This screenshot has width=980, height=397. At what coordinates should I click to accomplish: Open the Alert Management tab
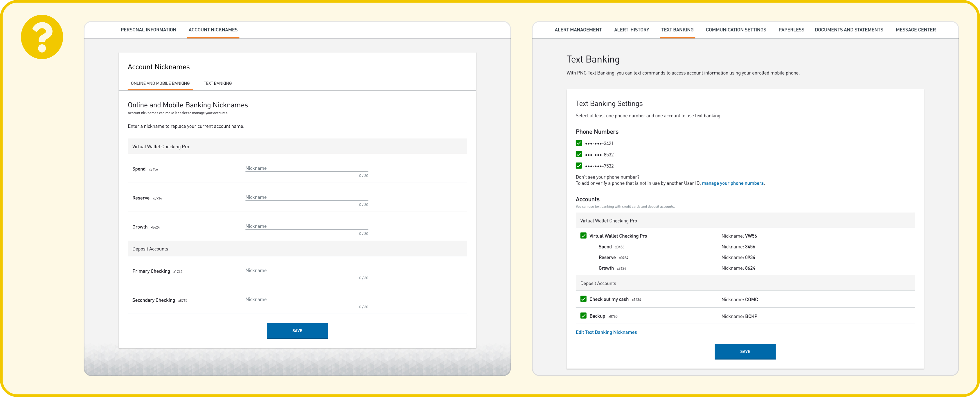pos(578,30)
